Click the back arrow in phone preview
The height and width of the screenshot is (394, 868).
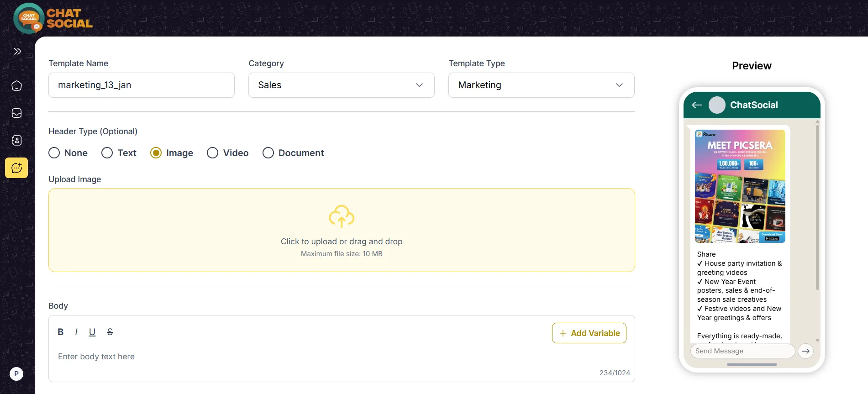pos(697,105)
